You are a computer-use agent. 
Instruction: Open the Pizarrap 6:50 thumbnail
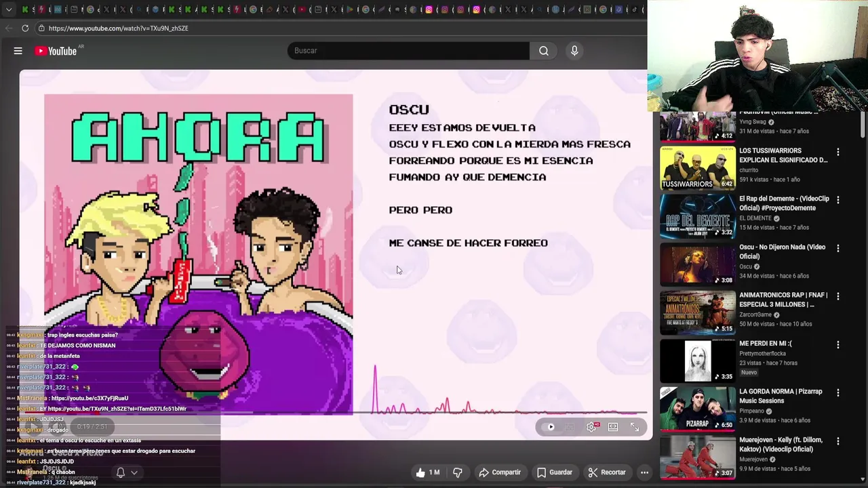pos(698,409)
